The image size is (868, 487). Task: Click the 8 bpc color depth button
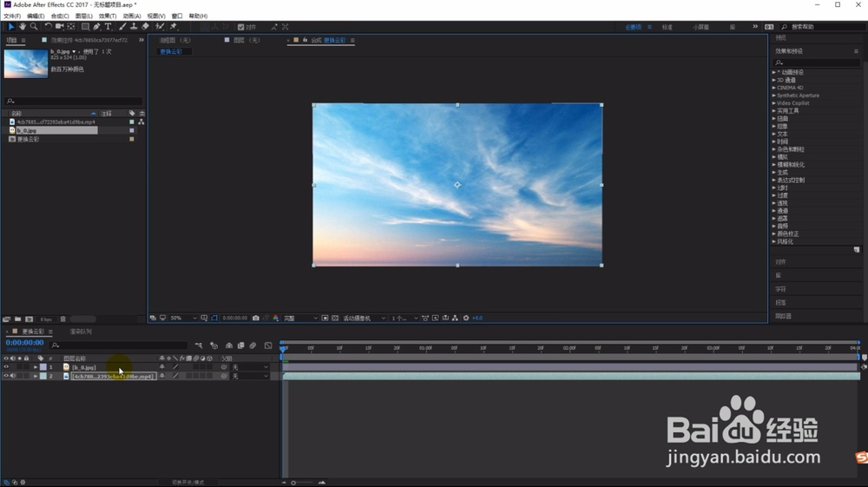tap(47, 319)
